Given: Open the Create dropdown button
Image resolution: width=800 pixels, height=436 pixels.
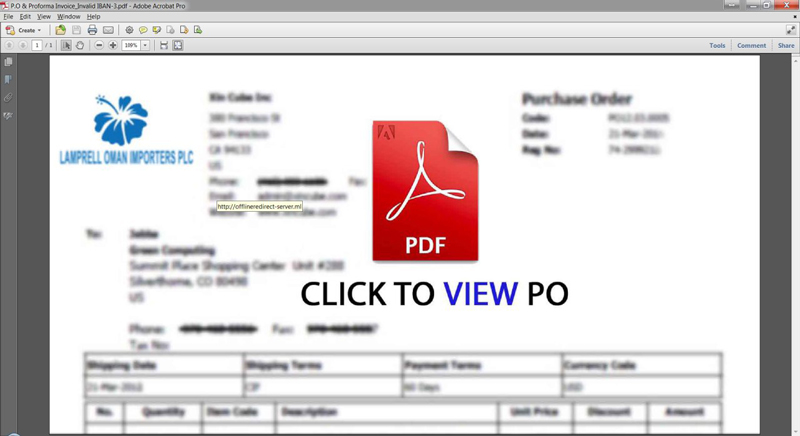Looking at the screenshot, I should [x=23, y=30].
